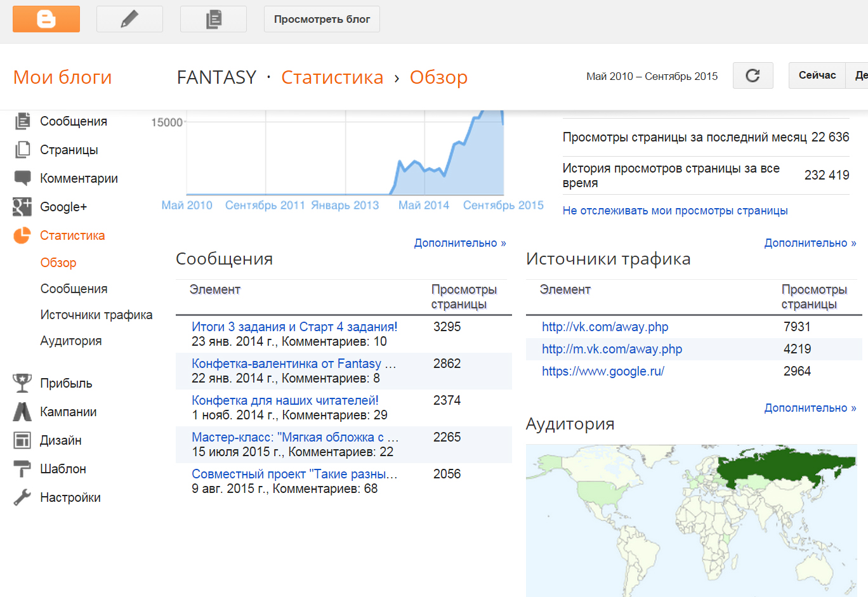Click the Комментарии speech bubble icon
Viewport: 868px width, 597px height.
22,178
